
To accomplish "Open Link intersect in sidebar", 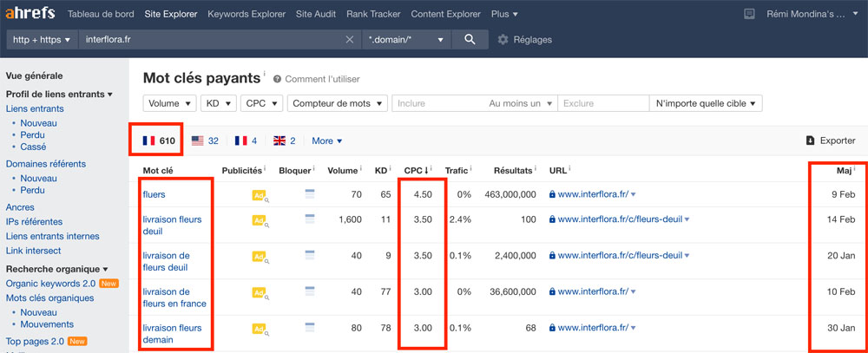I will (33, 251).
